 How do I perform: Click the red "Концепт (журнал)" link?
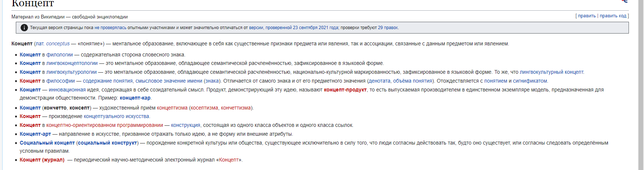click(x=42, y=160)
